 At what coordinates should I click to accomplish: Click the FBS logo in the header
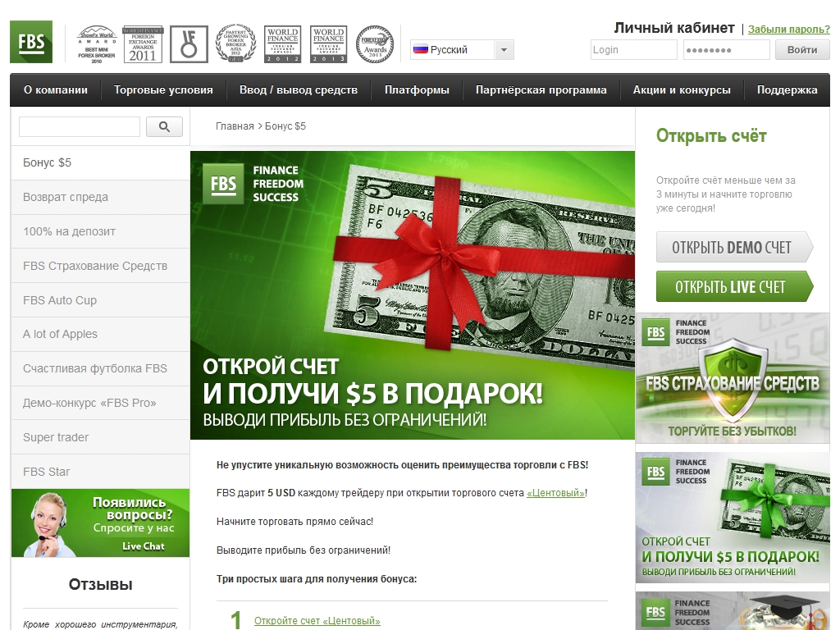[x=31, y=42]
